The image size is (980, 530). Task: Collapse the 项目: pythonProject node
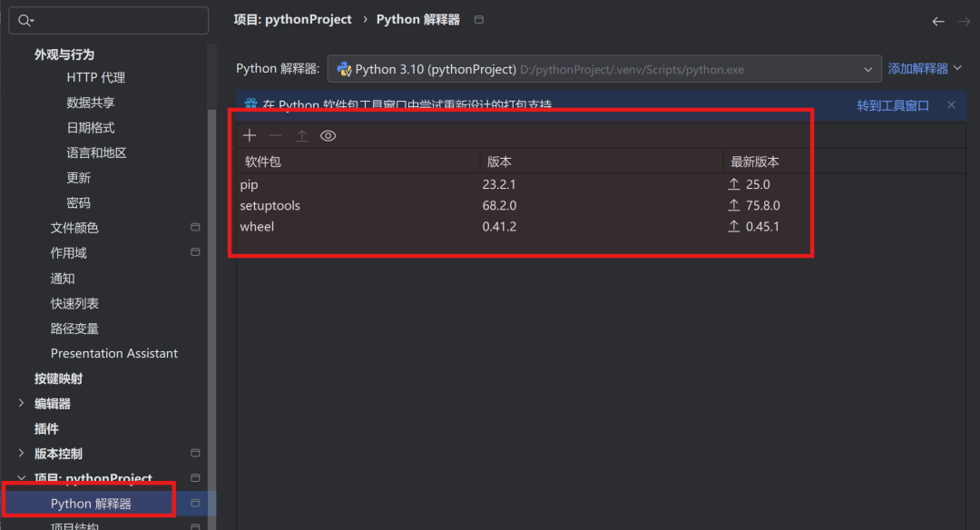tap(21, 478)
